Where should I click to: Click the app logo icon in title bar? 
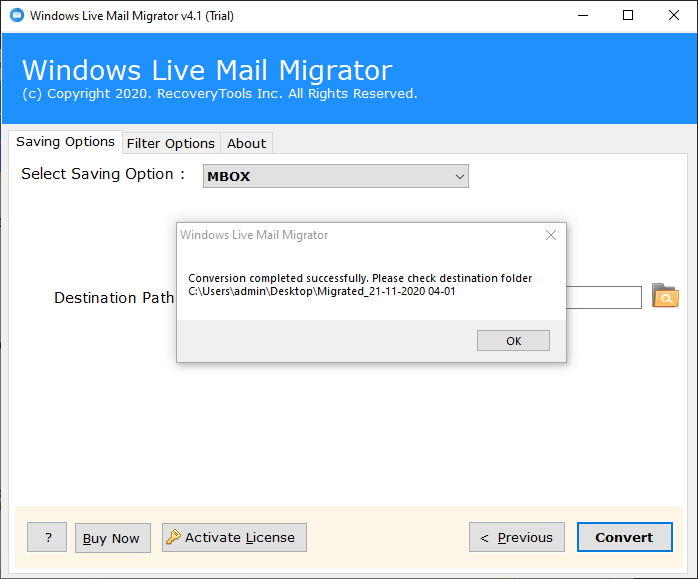click(16, 16)
